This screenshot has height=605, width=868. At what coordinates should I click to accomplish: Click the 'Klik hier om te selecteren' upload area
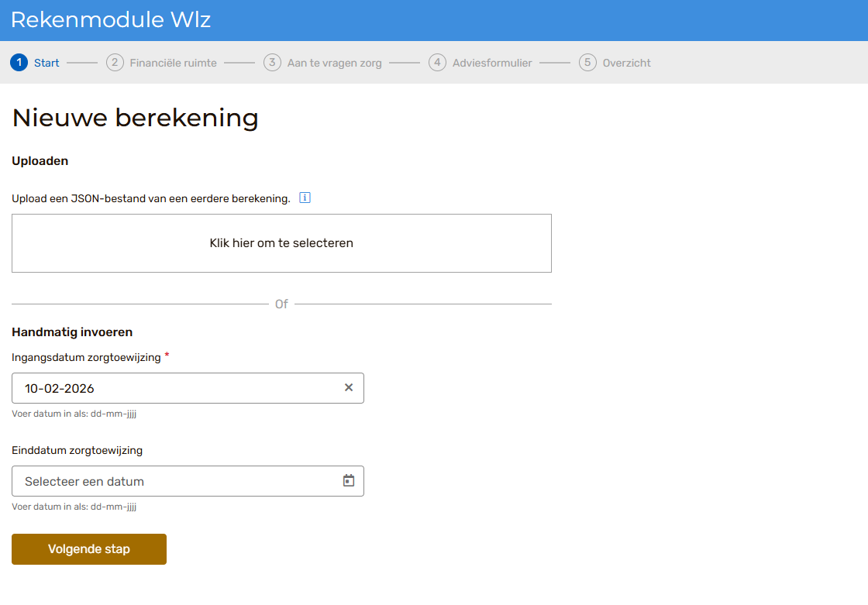point(281,243)
